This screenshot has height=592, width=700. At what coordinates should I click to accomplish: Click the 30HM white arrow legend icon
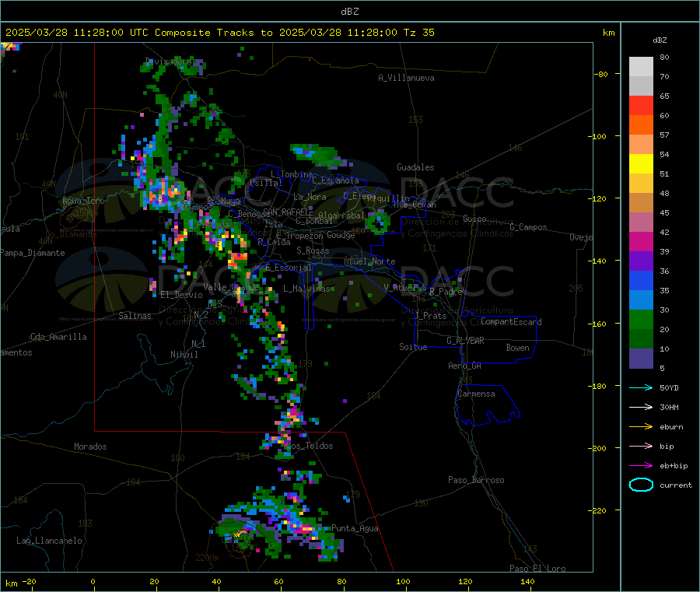(x=641, y=407)
